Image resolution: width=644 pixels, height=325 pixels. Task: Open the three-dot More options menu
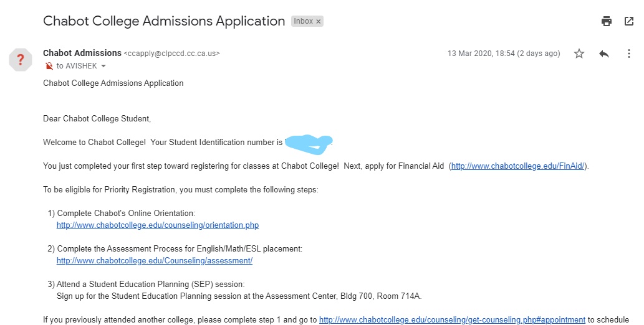629,54
